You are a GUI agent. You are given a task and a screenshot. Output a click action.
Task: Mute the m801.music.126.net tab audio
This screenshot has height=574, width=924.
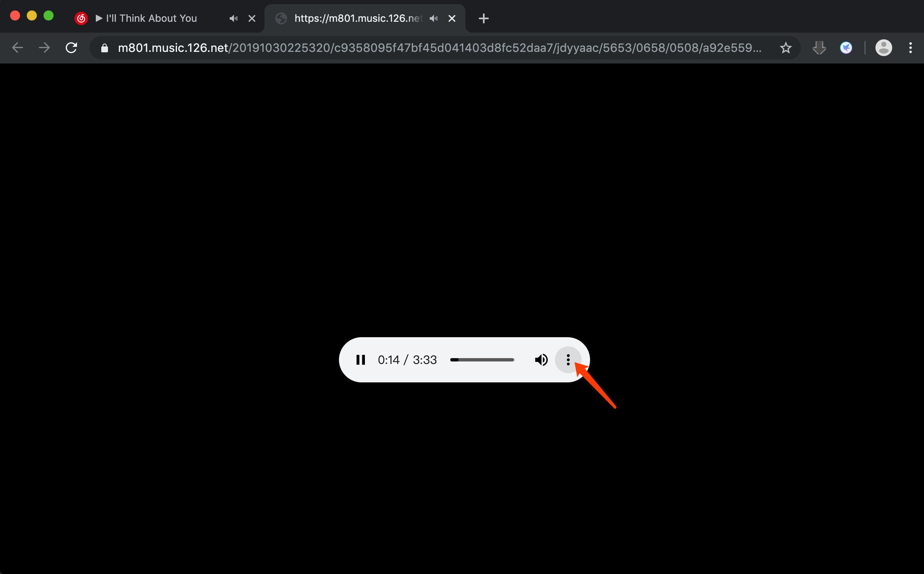pos(434,18)
